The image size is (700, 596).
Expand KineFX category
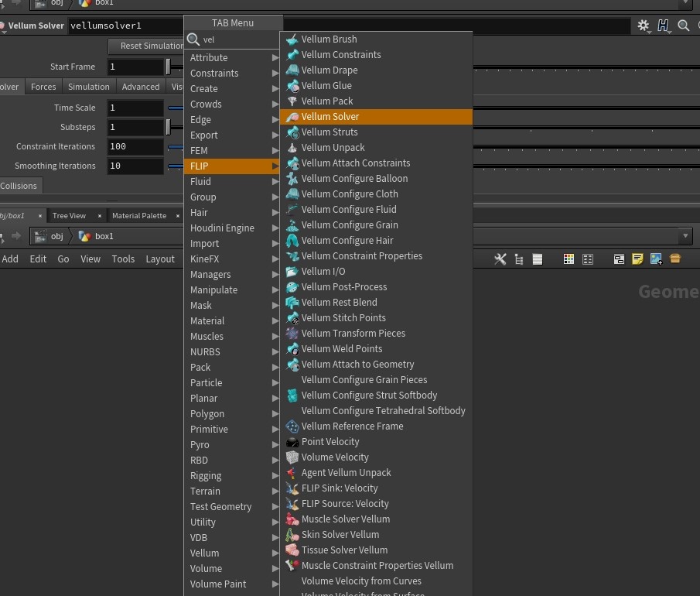click(232, 259)
